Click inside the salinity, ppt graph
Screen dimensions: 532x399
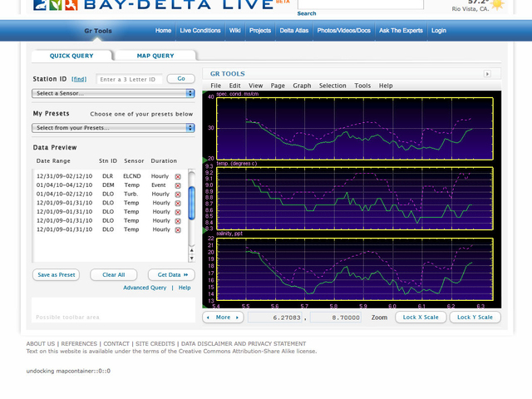355,269
